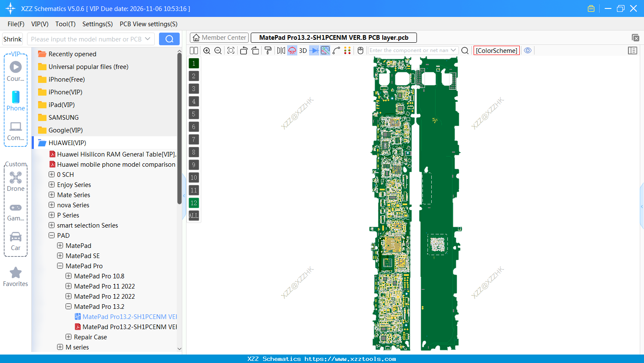Viewport: 644px width, 363px height.
Task: Toggle the split-screen compare view
Action: pyautogui.click(x=194, y=50)
